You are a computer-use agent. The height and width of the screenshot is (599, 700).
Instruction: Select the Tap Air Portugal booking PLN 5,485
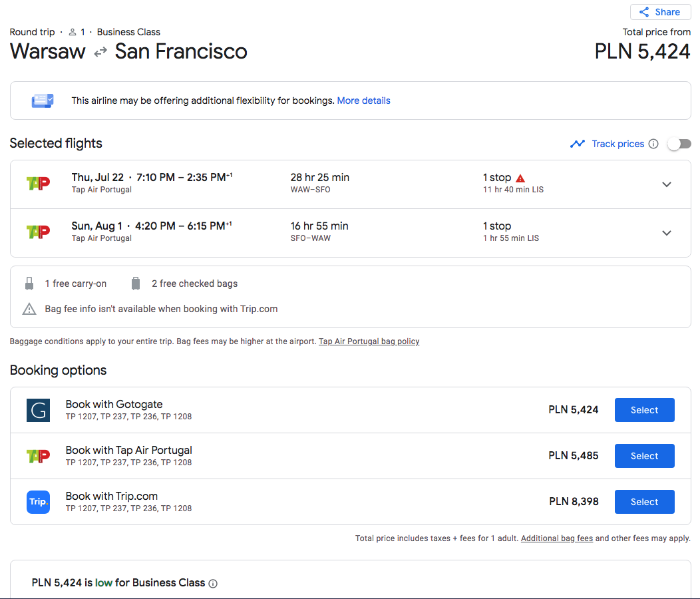[644, 456]
